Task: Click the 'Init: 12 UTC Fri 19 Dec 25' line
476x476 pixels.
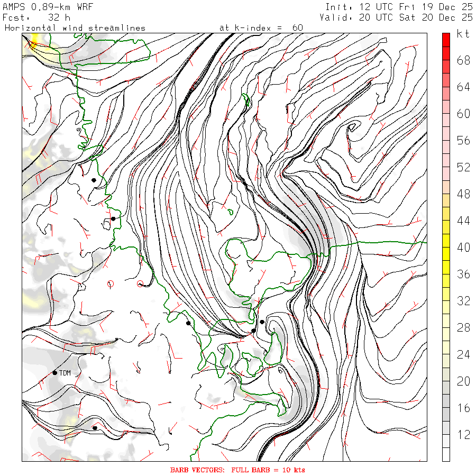Action: point(399,7)
